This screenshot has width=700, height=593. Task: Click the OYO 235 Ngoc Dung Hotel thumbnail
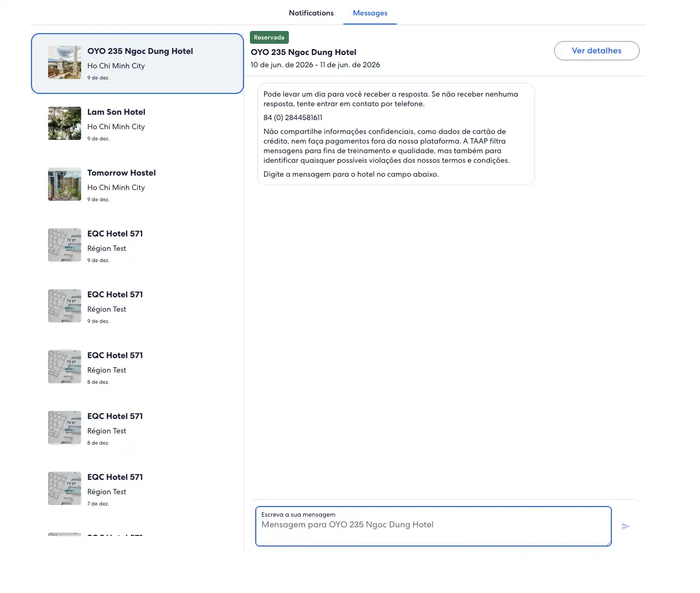pyautogui.click(x=65, y=62)
